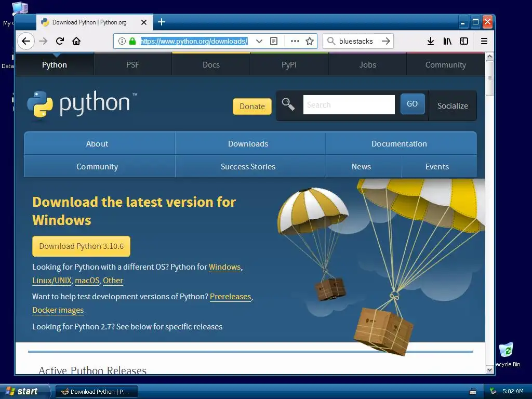Click the URL address field
This screenshot has height=399, width=532.
click(194, 41)
